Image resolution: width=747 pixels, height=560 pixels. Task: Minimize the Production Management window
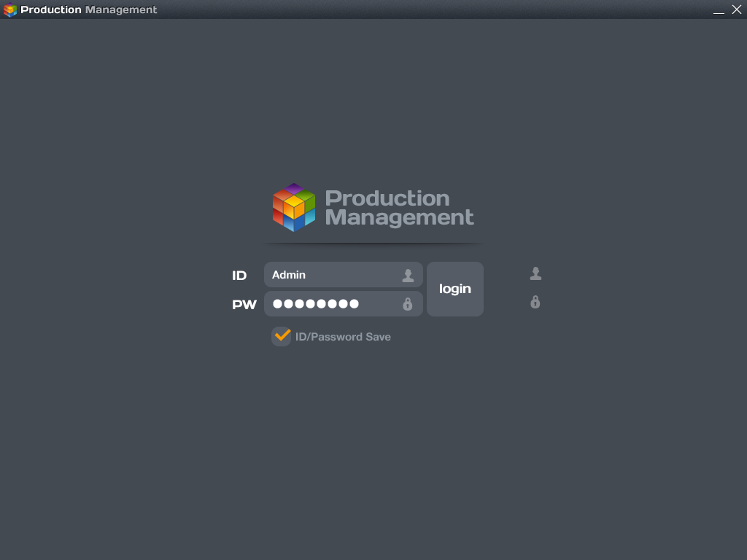(x=719, y=9)
